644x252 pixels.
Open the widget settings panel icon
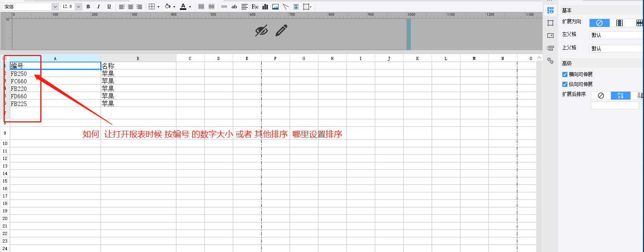coord(550,36)
